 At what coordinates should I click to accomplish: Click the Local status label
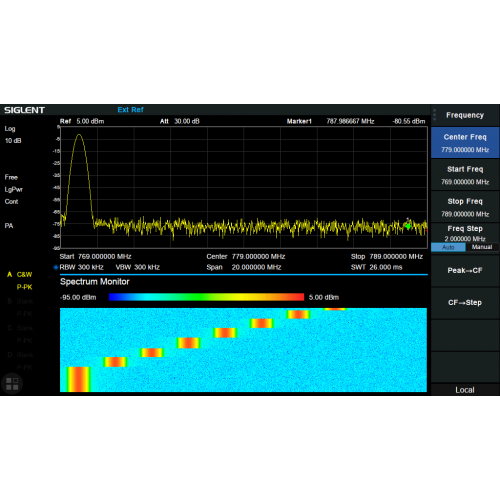click(465, 390)
